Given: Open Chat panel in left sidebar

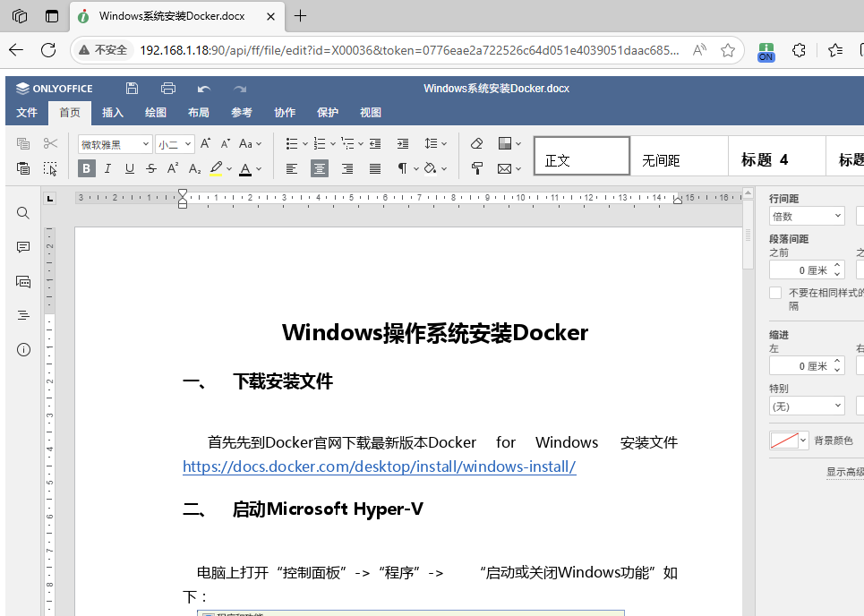Looking at the screenshot, I should pyautogui.click(x=23, y=281).
